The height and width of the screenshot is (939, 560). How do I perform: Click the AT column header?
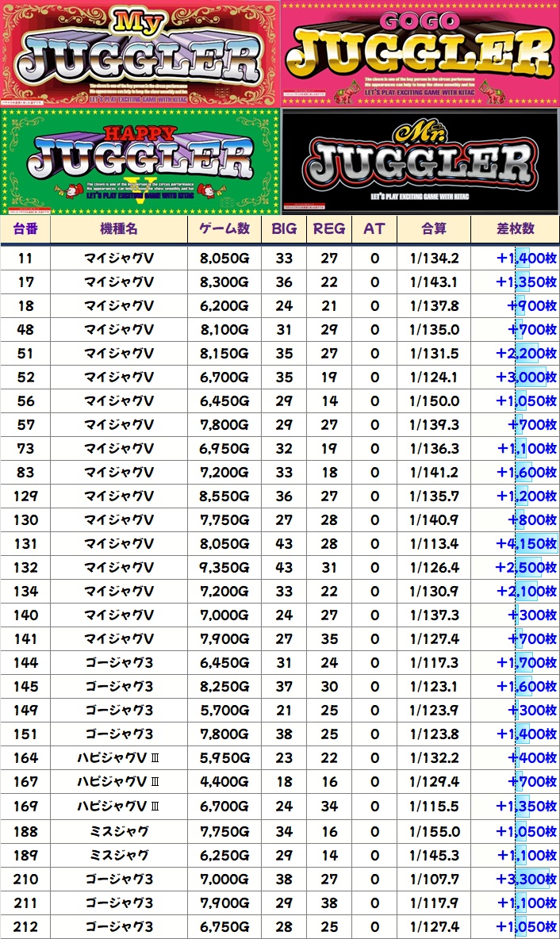(x=374, y=228)
